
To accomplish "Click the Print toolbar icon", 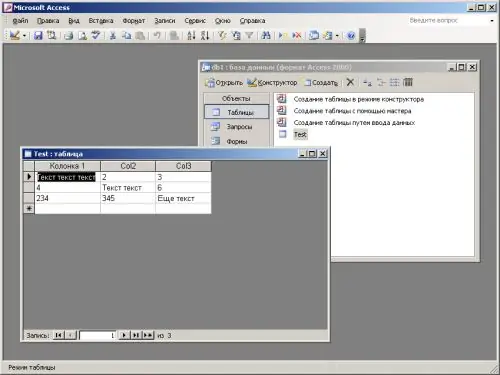I will coord(69,35).
